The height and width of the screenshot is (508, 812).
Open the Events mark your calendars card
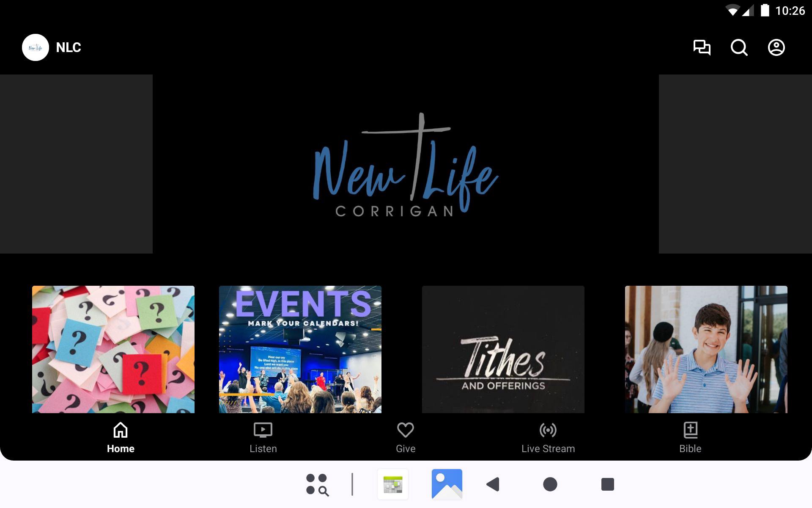pyautogui.click(x=300, y=349)
